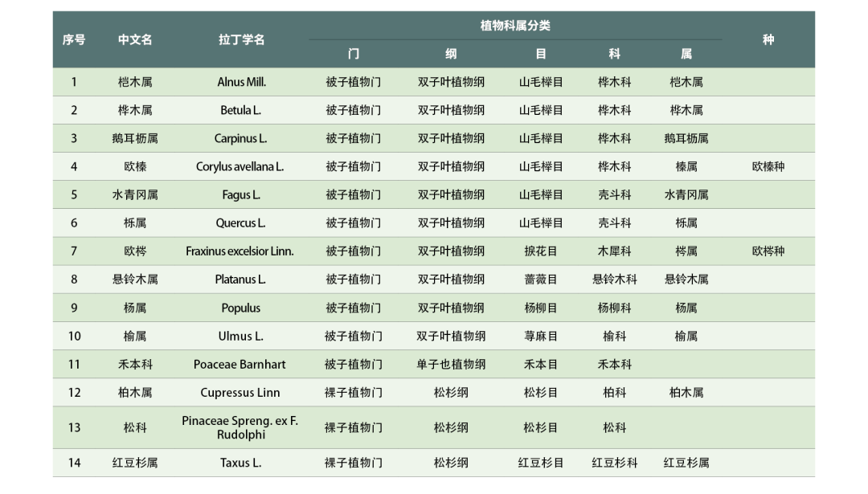This screenshot has width=868, height=494.
Task: Select Poaceae Barnhart in row 11
Action: (241, 364)
